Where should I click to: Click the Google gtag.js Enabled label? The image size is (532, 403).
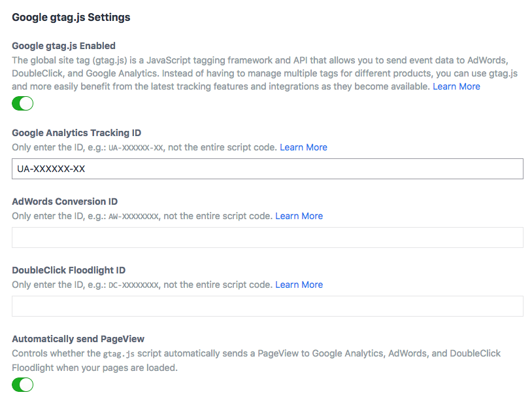63,46
